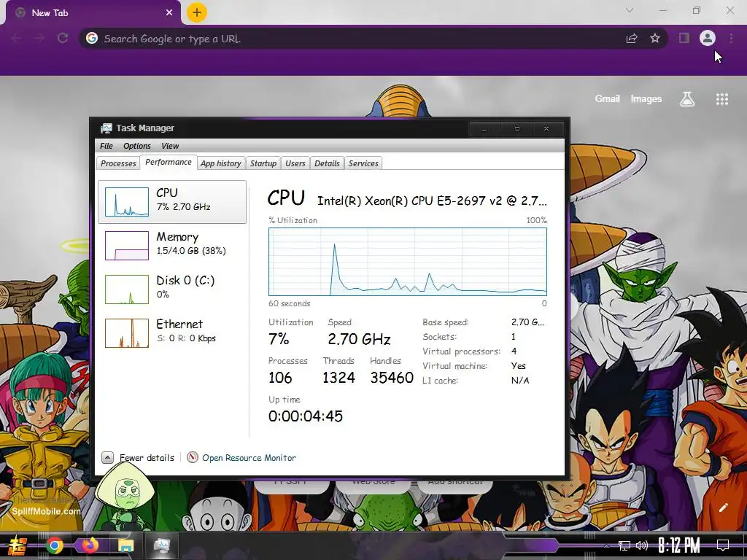Open the Chrome profile avatar icon
Image resolution: width=747 pixels, height=560 pixels.
click(708, 38)
